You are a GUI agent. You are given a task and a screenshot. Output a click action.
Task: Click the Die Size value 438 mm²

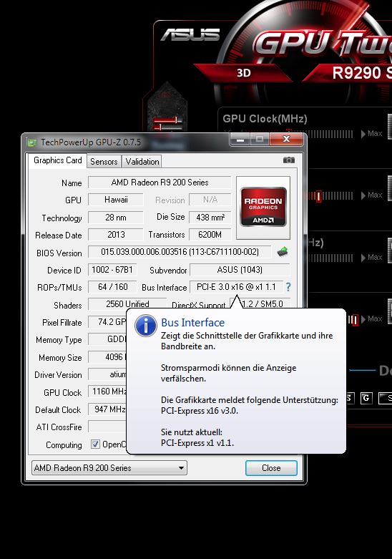click(210, 217)
